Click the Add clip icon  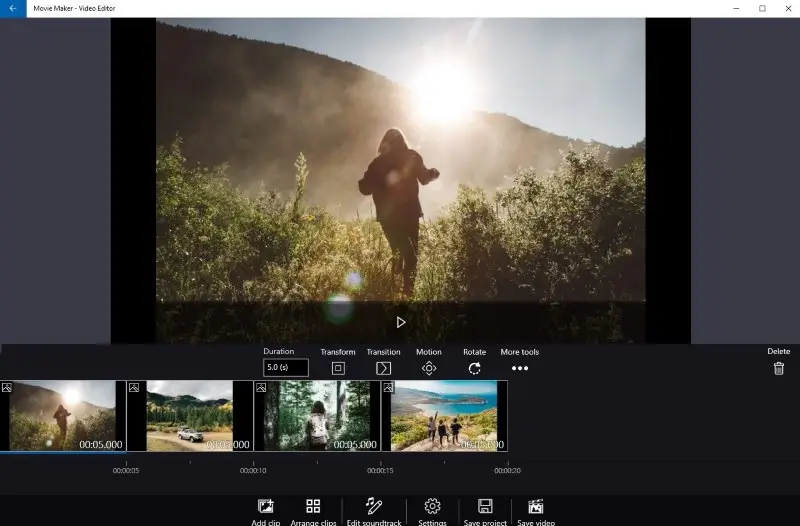[265, 506]
